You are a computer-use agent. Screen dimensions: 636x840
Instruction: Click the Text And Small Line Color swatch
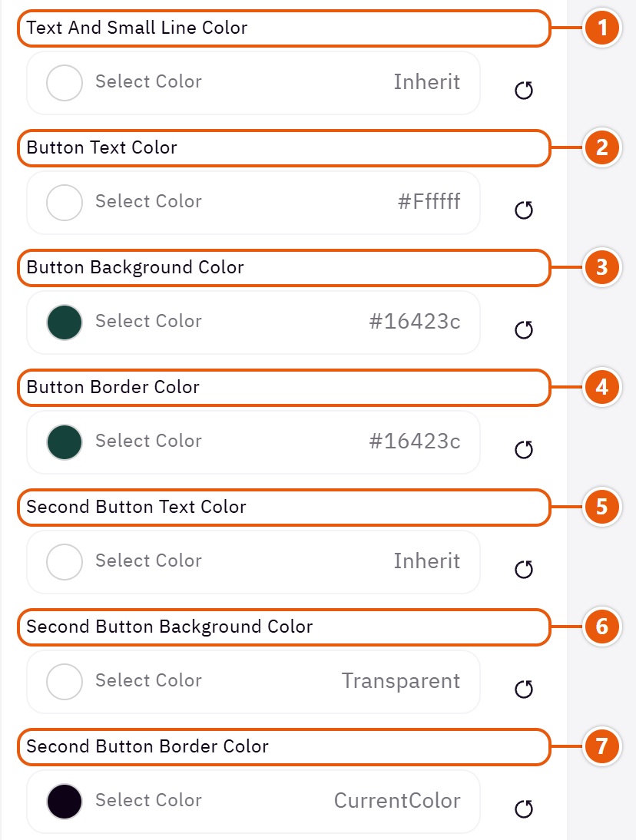pos(65,83)
